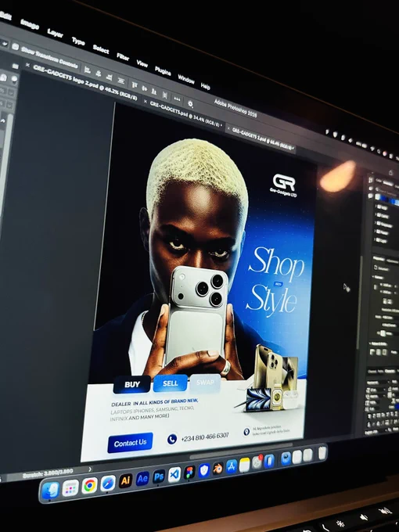Open the tool preset picker dropdown
Viewport: 399px width, 532px height.
4,44
